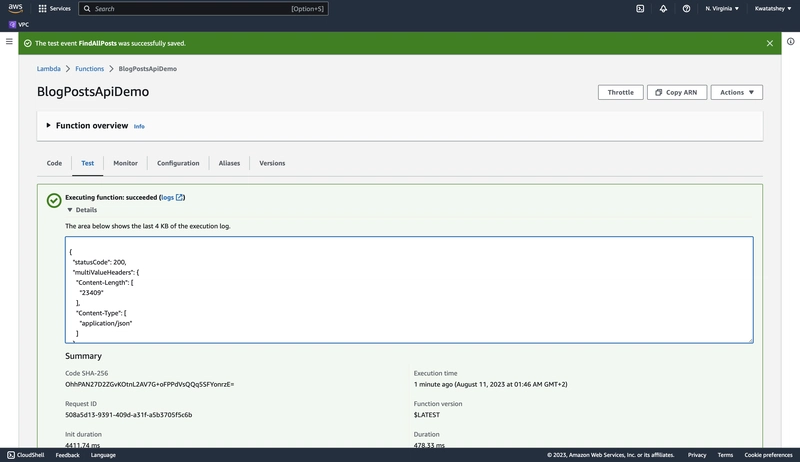Open the execution logs link
Image resolution: width=800 pixels, height=462 pixels.
[172, 197]
